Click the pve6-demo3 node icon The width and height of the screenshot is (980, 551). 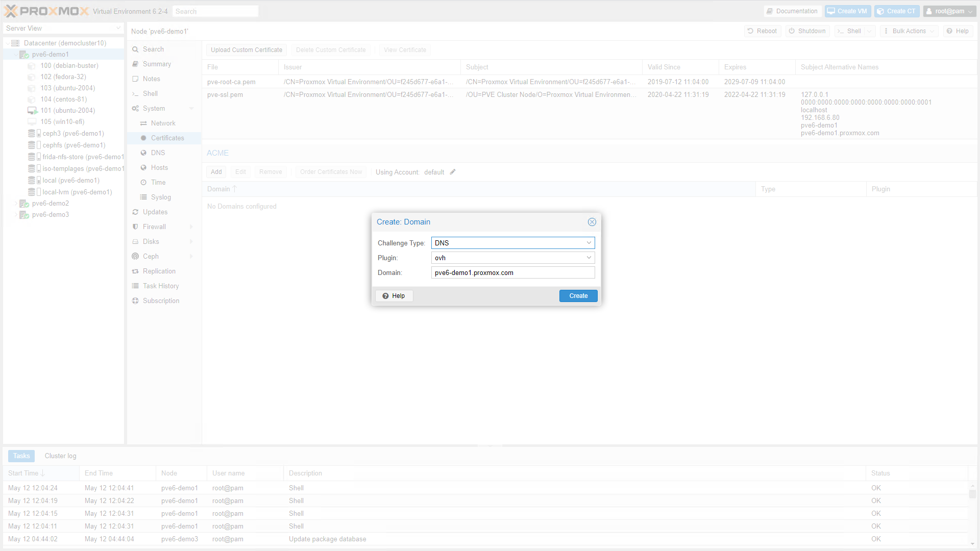pyautogui.click(x=24, y=215)
